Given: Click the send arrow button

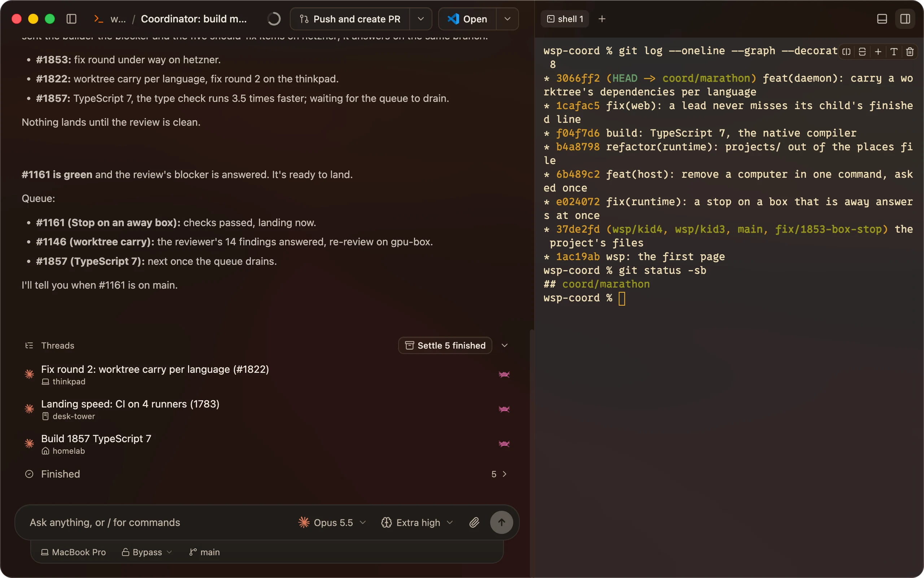Looking at the screenshot, I should (502, 523).
